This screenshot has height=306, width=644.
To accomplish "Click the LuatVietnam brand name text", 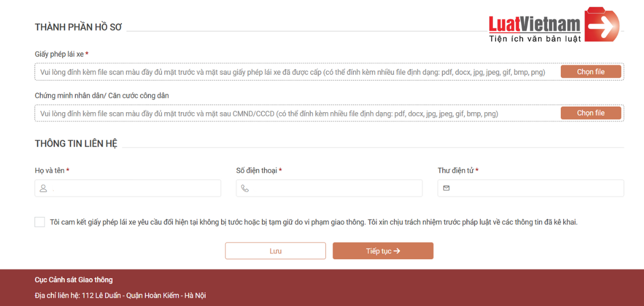I will (x=535, y=24).
